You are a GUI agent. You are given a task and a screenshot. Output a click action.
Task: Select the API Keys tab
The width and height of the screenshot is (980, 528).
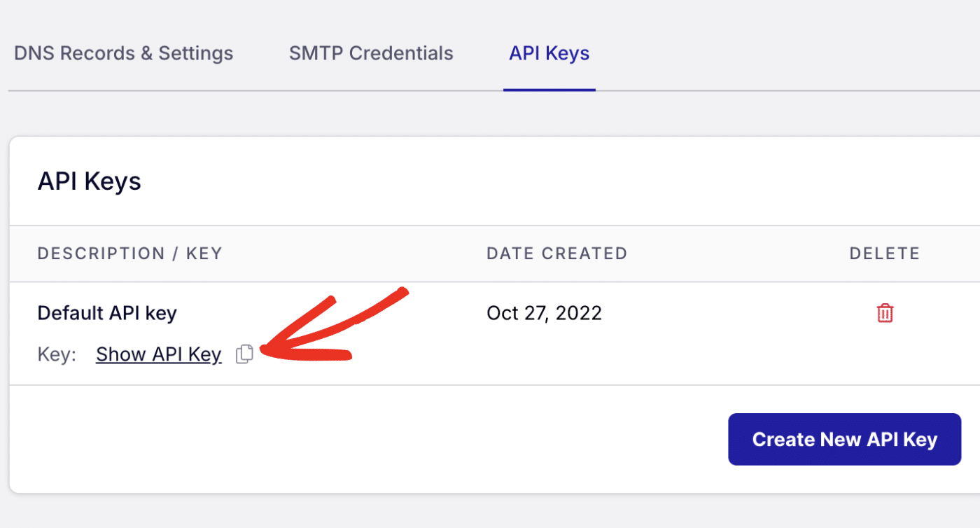549,53
